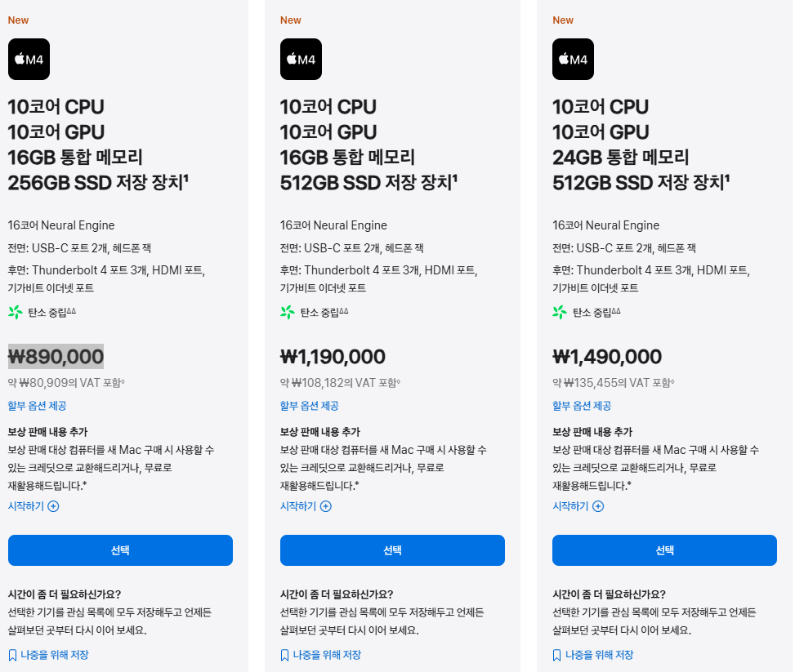Click carbon neutral leaf icon in 24GB model

(x=560, y=312)
